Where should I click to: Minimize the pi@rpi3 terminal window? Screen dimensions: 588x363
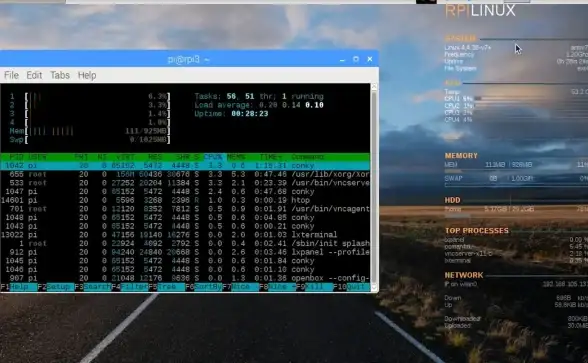342,59
